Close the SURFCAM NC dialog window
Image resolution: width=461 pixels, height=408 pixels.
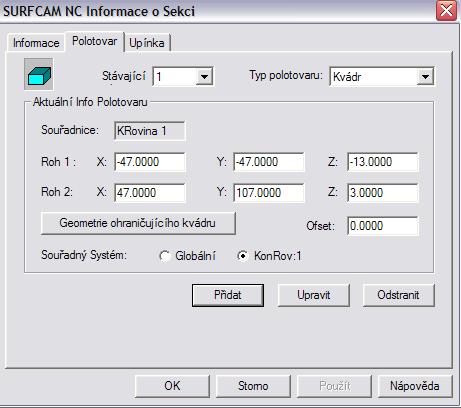(x=446, y=10)
